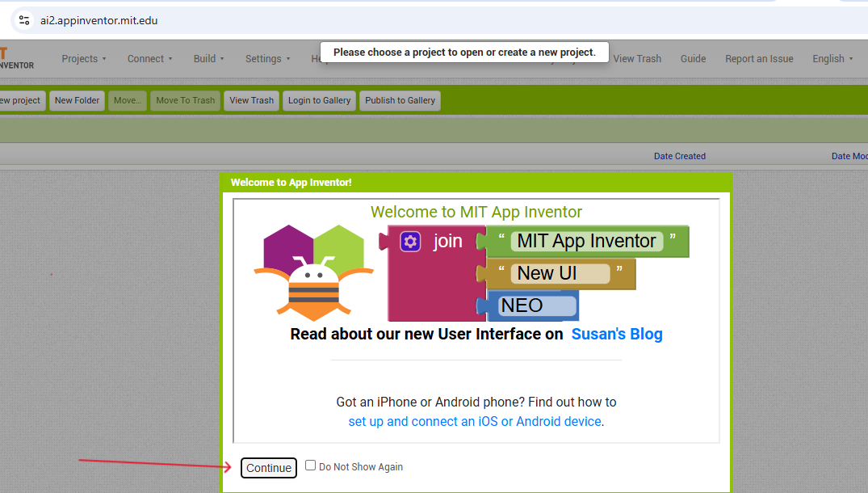Click the New project button
The width and height of the screenshot is (868, 493).
21,101
